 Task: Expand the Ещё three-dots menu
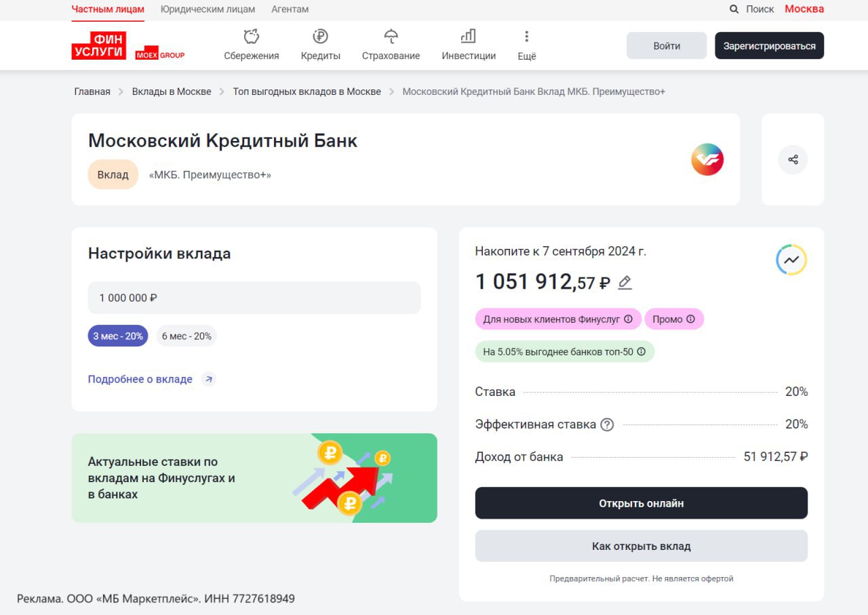pyautogui.click(x=526, y=45)
